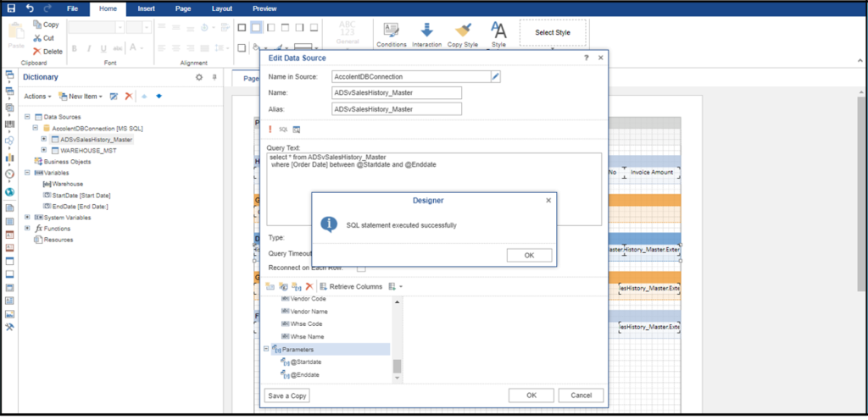Toggle Bold formatting
The image size is (868, 420).
(x=75, y=48)
